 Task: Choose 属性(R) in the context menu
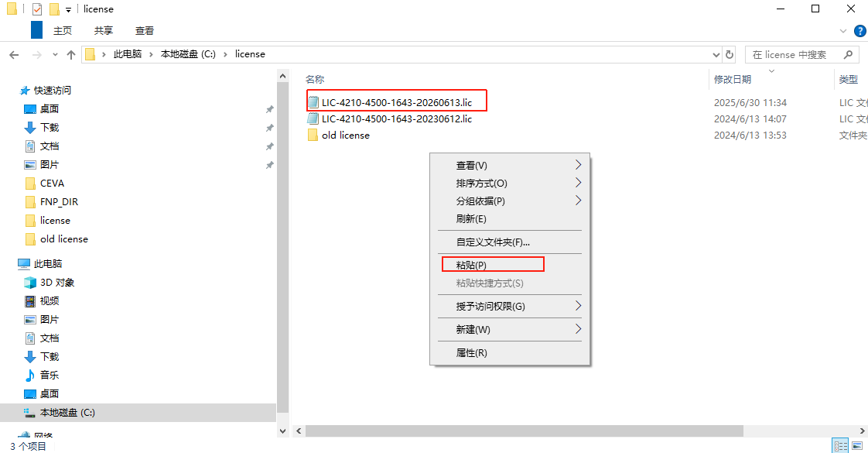coord(510,352)
